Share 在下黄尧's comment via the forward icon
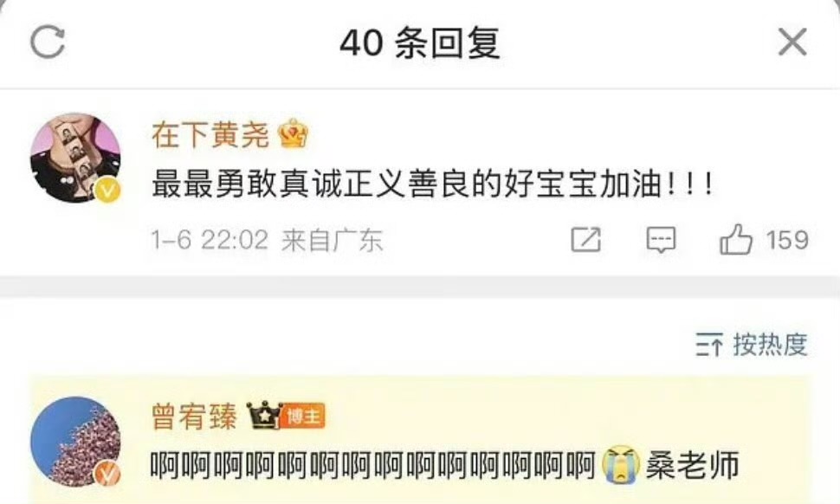This screenshot has width=840, height=504. (585, 239)
